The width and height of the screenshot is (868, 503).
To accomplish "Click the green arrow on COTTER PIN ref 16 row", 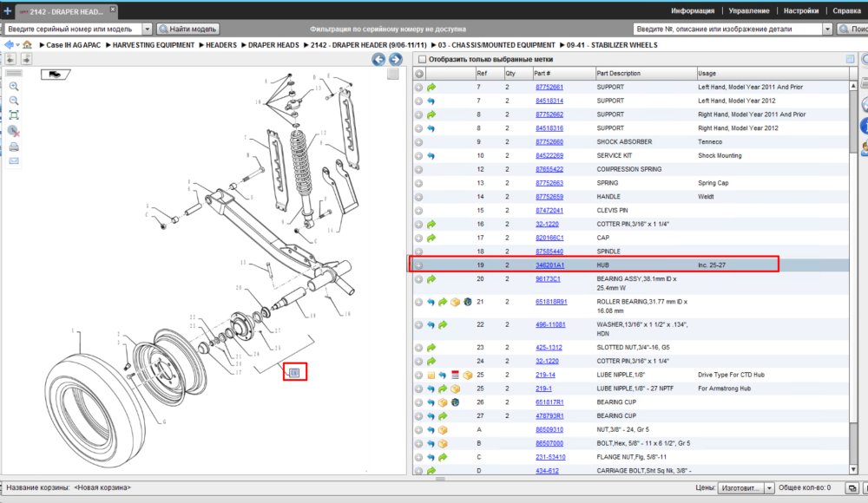I will click(x=431, y=224).
